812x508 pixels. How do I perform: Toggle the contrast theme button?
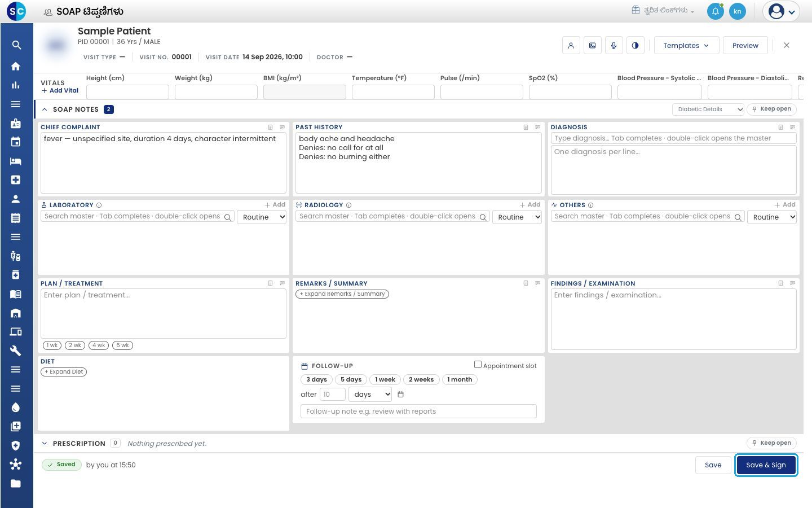click(635, 46)
